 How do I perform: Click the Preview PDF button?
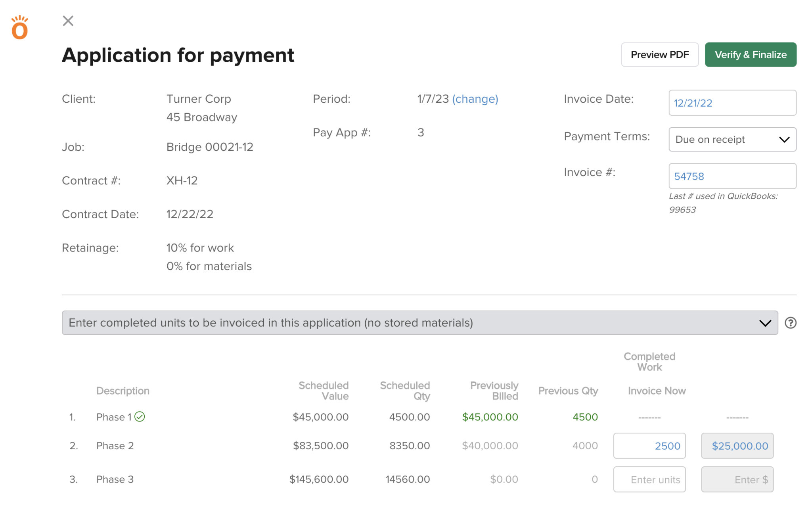click(659, 55)
